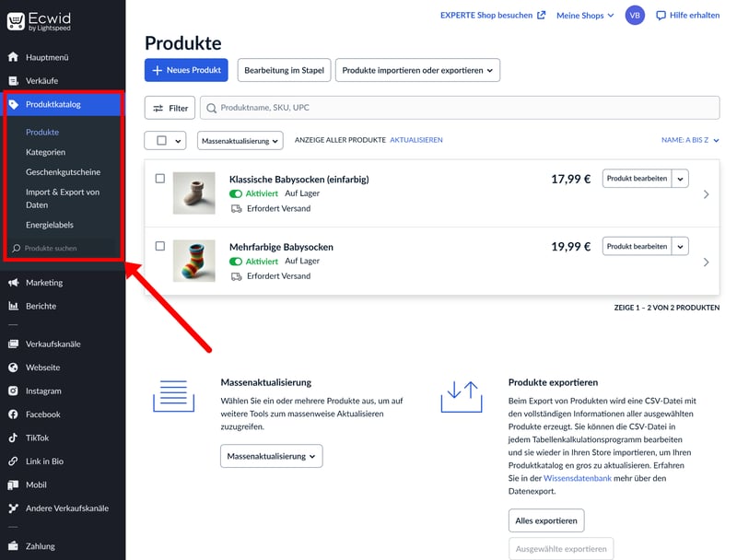Select Produkte in sidebar submenu

tap(42, 132)
